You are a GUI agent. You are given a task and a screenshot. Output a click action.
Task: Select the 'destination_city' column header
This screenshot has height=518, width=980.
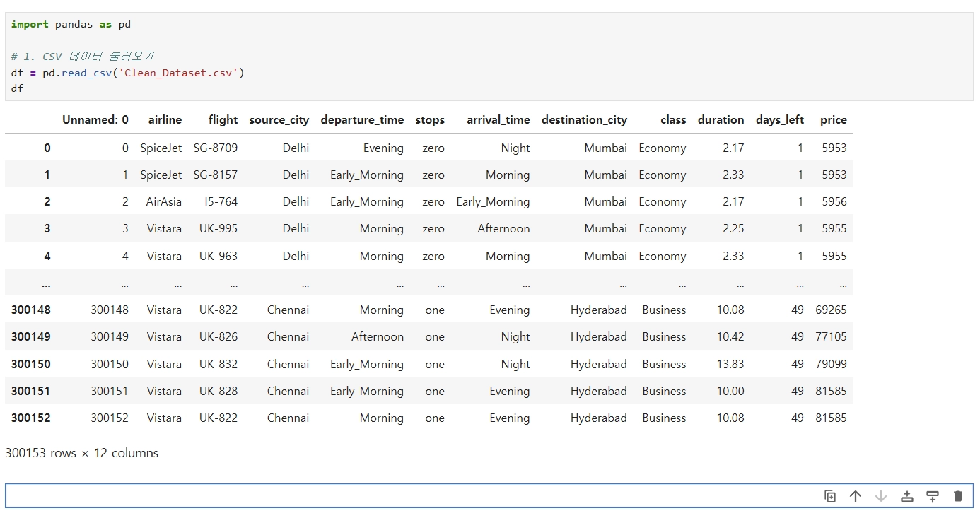[585, 120]
